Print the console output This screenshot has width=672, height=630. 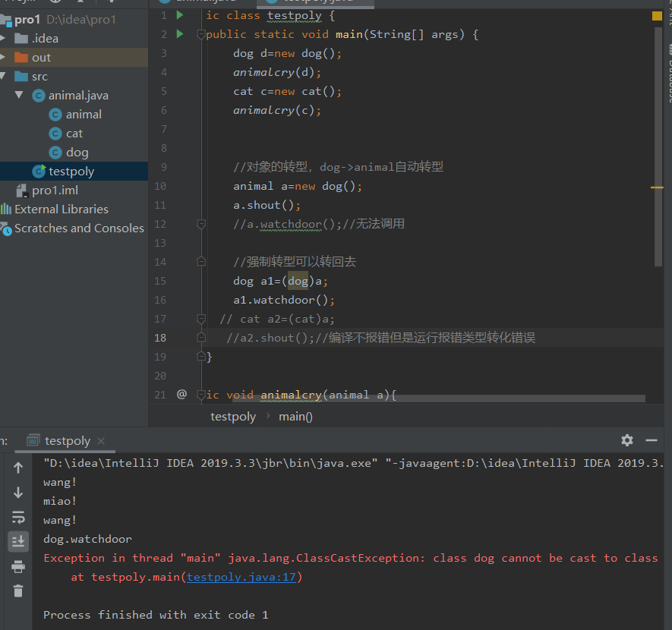click(x=18, y=566)
